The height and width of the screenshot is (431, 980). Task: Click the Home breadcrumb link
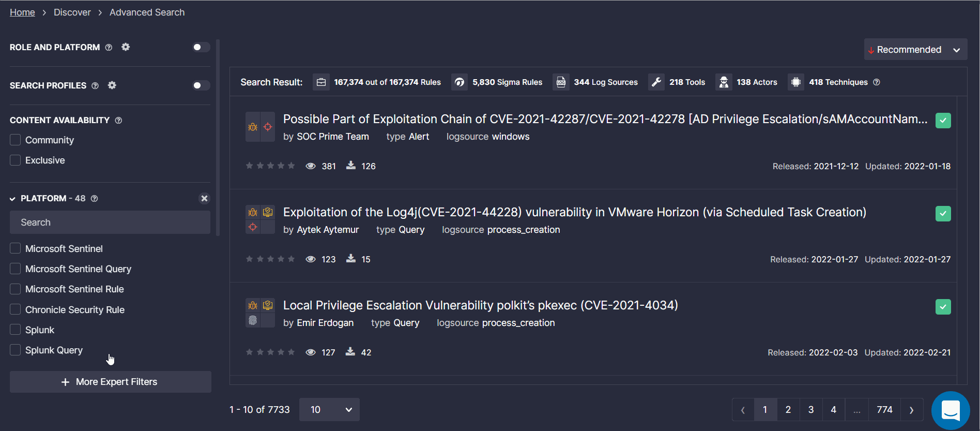[x=22, y=12]
